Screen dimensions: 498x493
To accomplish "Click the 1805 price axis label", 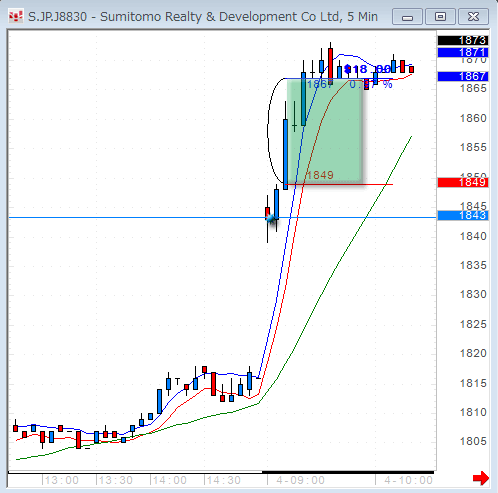I will pos(473,441).
